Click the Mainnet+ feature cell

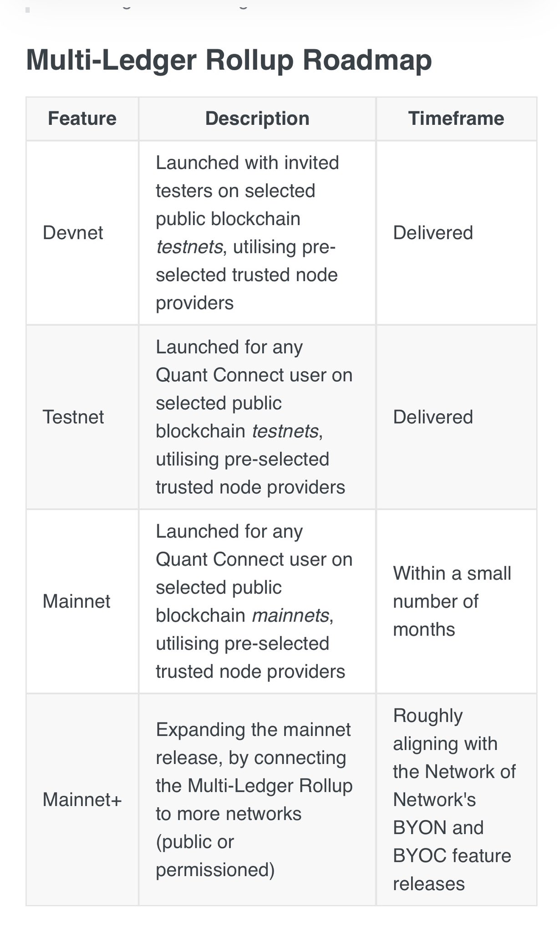tap(82, 800)
